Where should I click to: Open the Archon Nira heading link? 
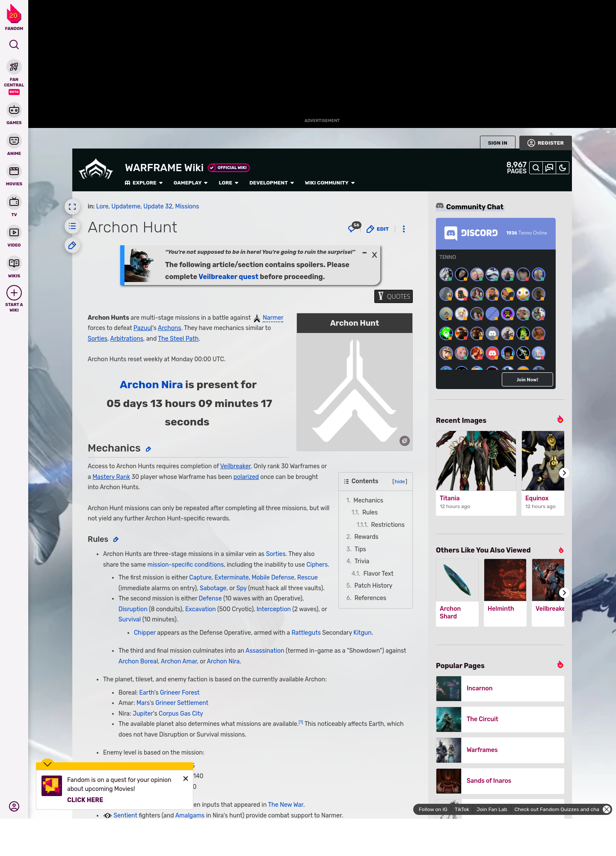pos(151,385)
